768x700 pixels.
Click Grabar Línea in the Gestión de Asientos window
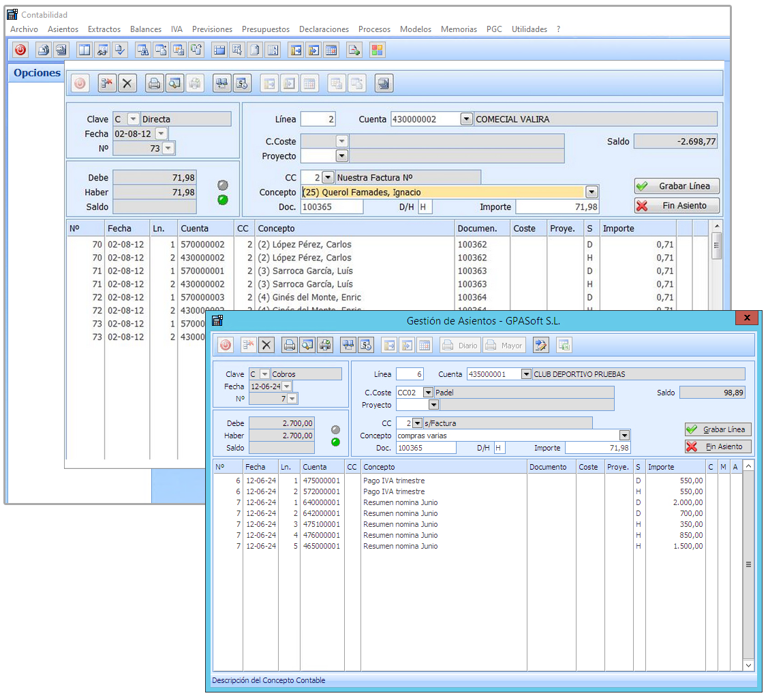coord(718,430)
